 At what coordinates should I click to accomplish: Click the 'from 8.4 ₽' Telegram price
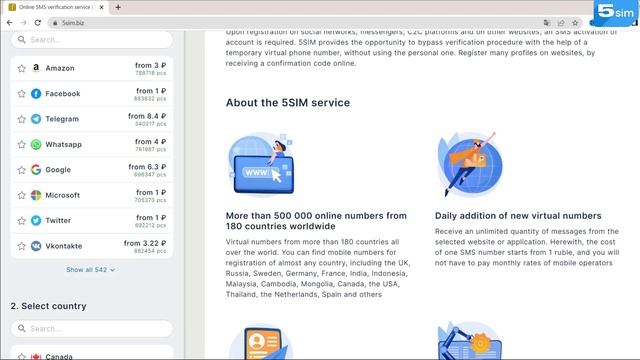coord(147,116)
